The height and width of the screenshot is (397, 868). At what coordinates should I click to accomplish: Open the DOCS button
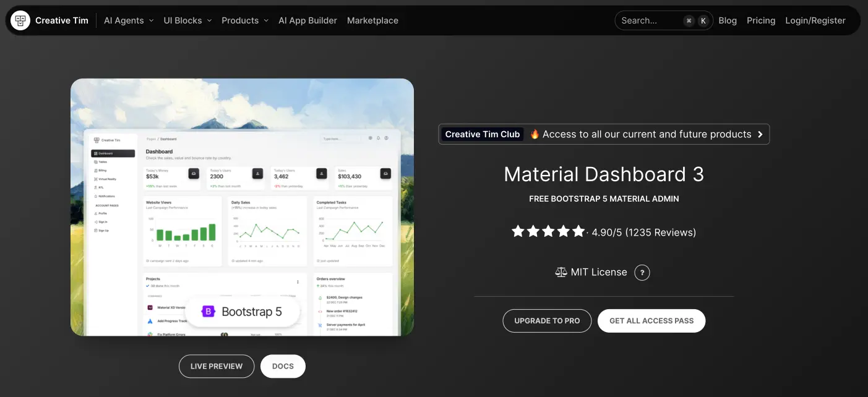pos(283,366)
